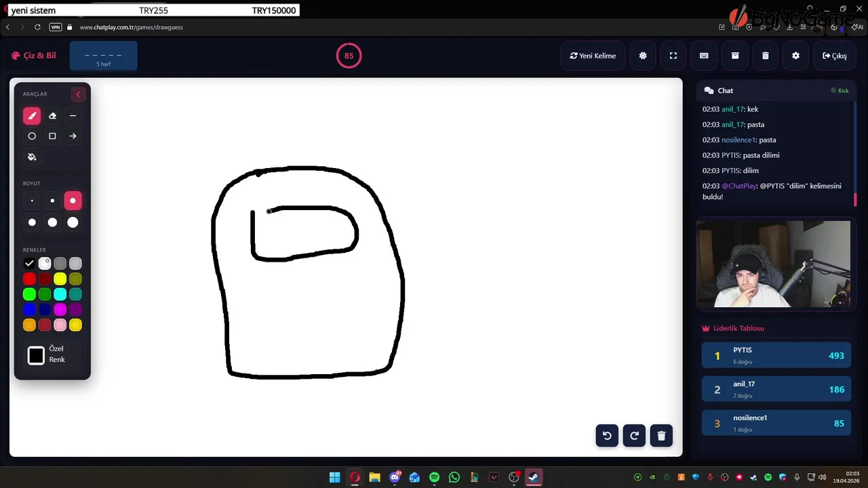Choose the smallest brush size
Image resolution: width=868 pixels, height=488 pixels.
tap(32, 201)
